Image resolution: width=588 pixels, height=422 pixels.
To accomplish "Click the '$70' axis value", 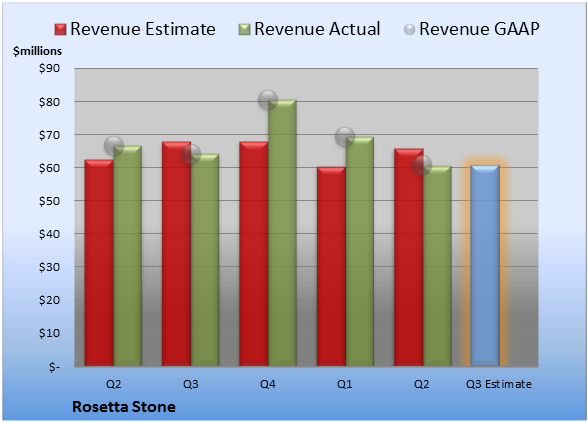I will coord(50,135).
